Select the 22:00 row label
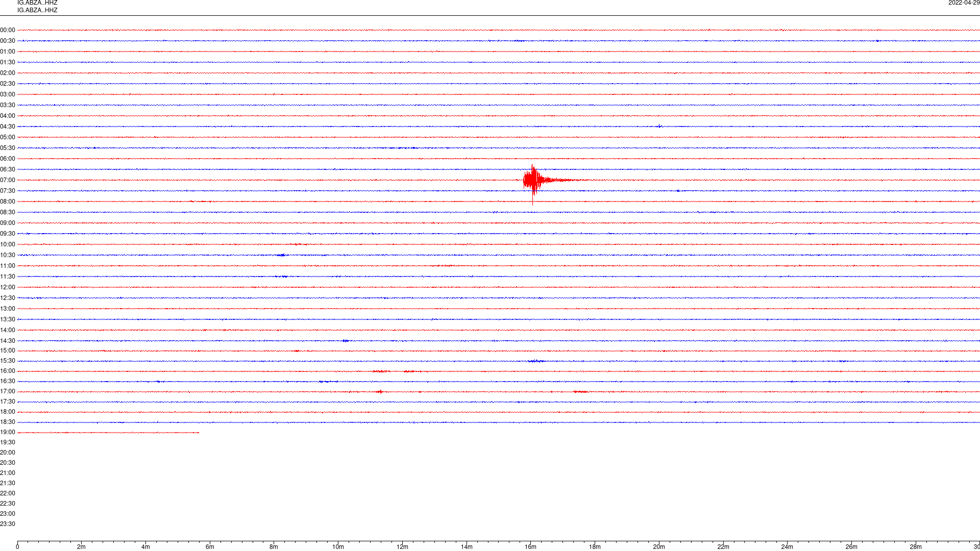 click(8, 493)
